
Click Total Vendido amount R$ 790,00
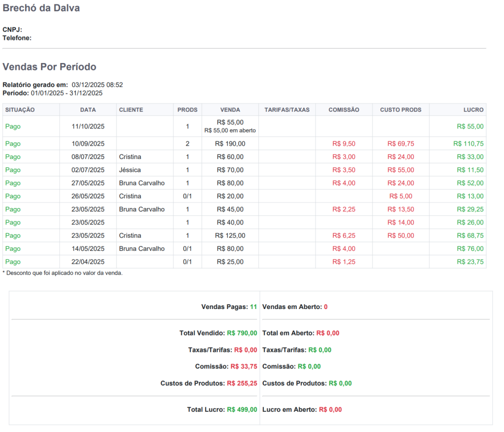[242, 333]
